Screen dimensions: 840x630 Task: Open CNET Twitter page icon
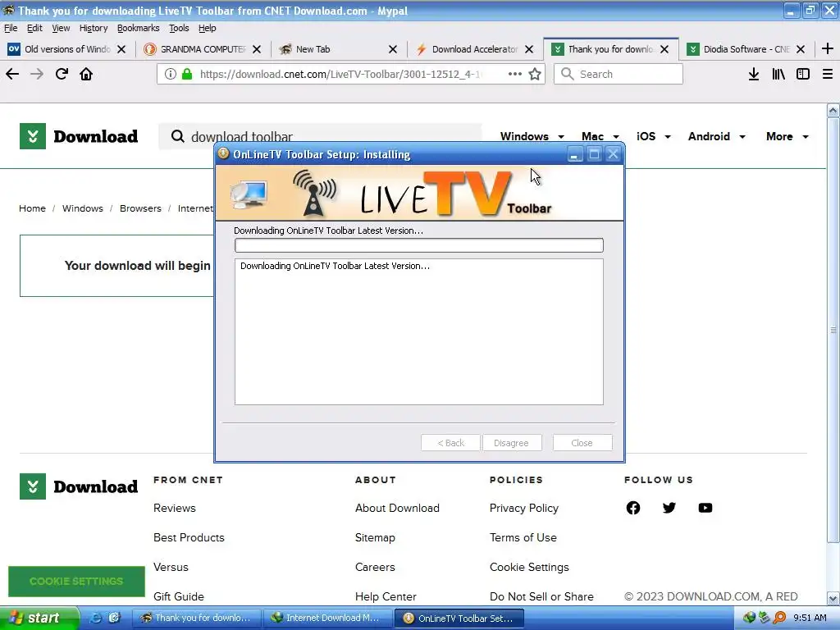coord(669,508)
